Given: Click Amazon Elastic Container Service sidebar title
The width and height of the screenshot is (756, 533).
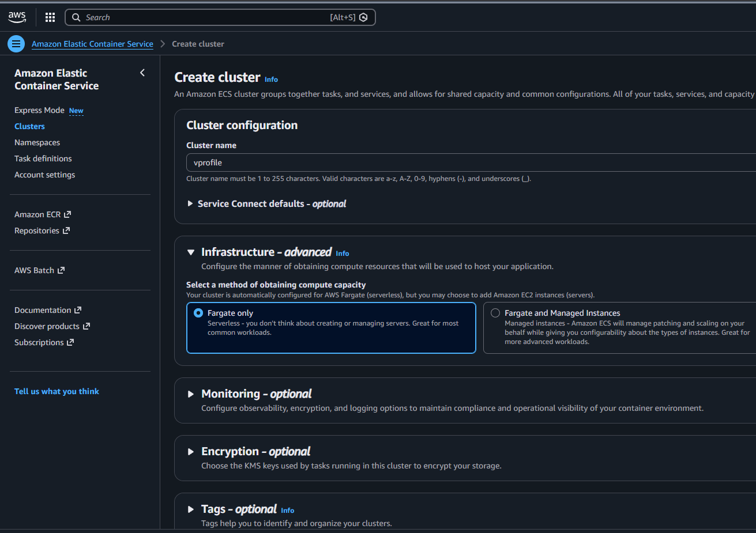Looking at the screenshot, I should (57, 80).
